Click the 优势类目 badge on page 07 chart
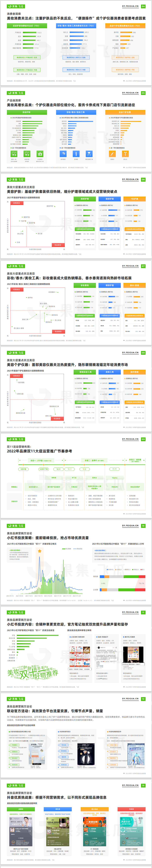Viewport: 152px width, 868px height. click(17, 289)
